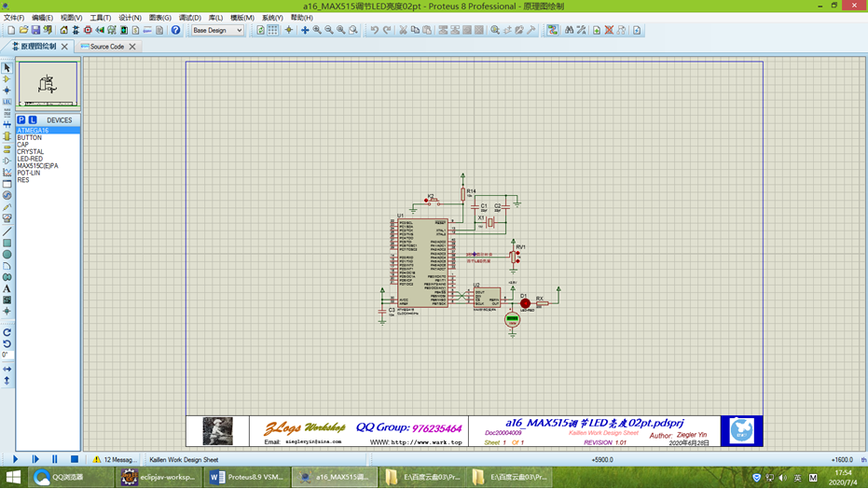Select the 2D Graphics Circle tool
Image resolution: width=868 pixels, height=489 pixels.
coord(7,254)
